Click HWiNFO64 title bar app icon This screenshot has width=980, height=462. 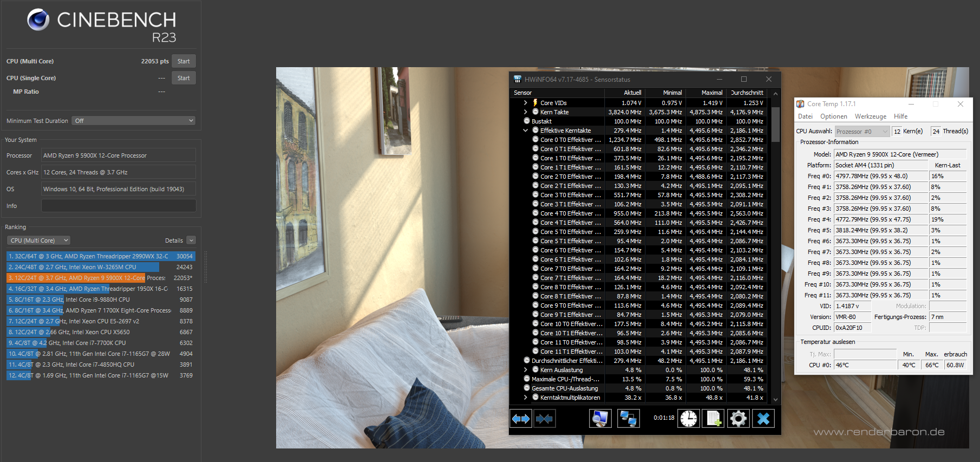click(x=518, y=79)
